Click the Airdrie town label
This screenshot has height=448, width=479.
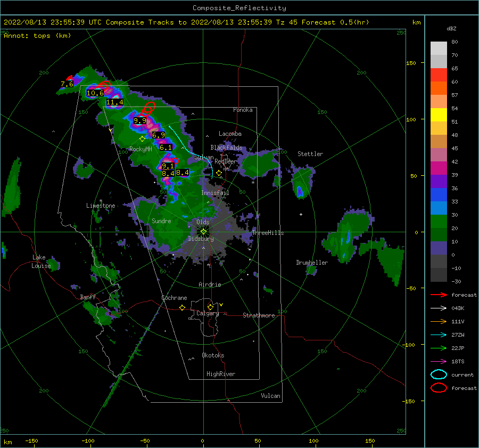point(210,284)
